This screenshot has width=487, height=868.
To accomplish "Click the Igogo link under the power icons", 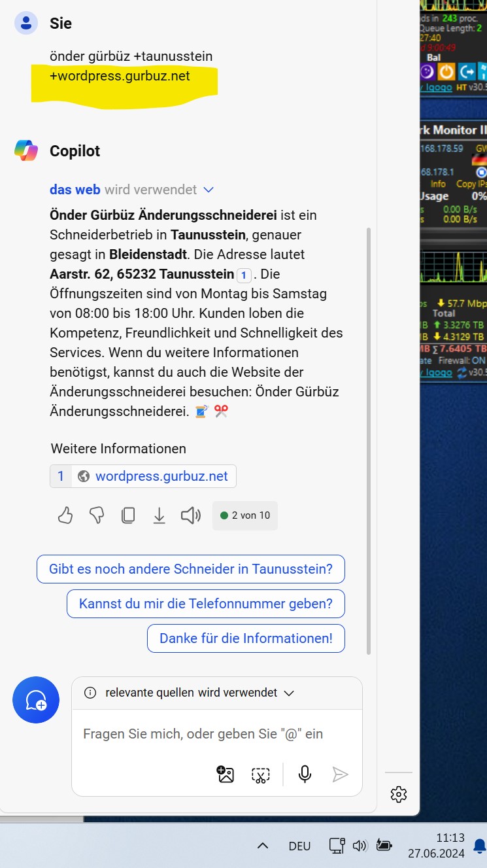I will click(438, 87).
